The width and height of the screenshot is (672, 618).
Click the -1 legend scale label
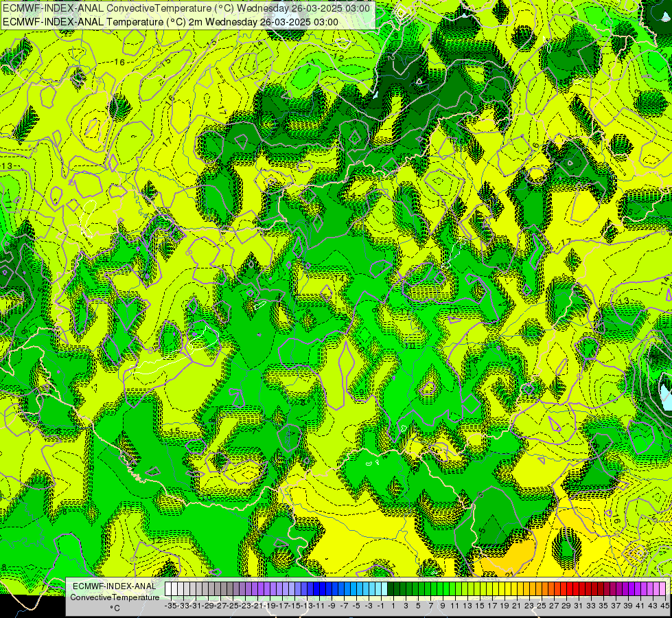point(381,606)
